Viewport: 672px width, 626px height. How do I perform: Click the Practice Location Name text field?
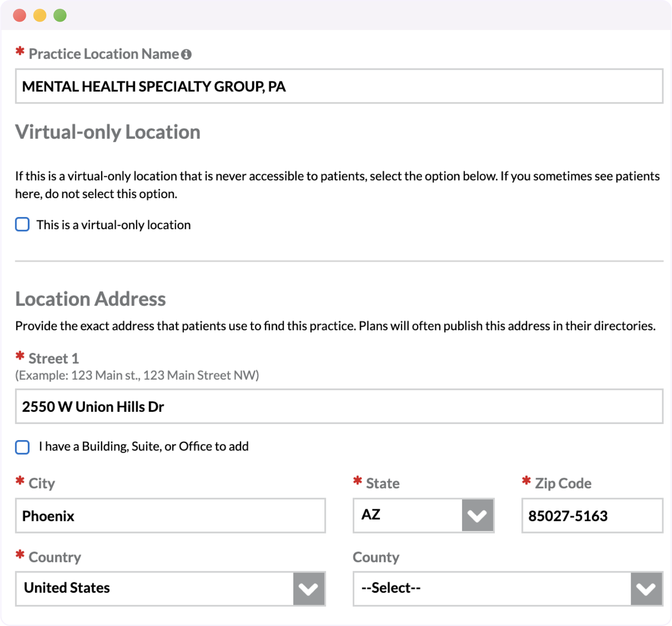click(339, 86)
